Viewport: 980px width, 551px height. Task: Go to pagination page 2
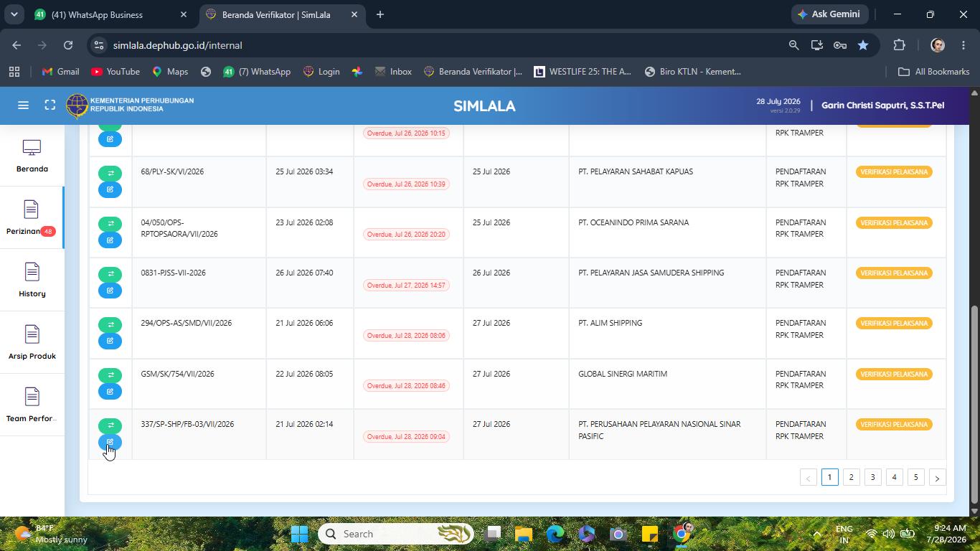851,477
